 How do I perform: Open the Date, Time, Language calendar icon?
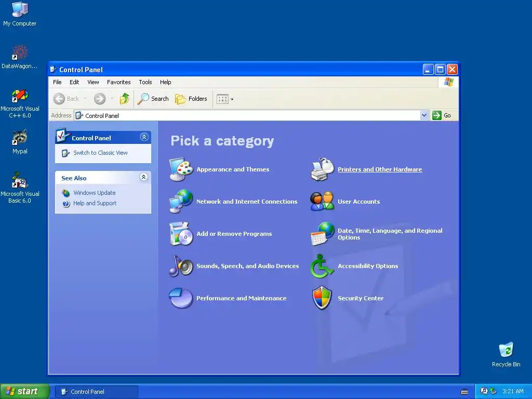[x=322, y=233]
